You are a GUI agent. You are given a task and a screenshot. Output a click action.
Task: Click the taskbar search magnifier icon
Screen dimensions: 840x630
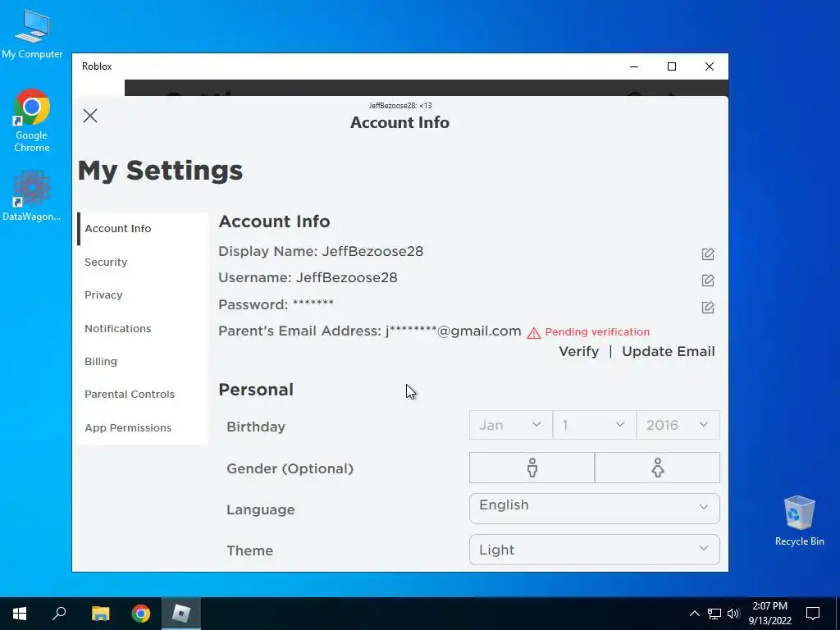coord(59,614)
